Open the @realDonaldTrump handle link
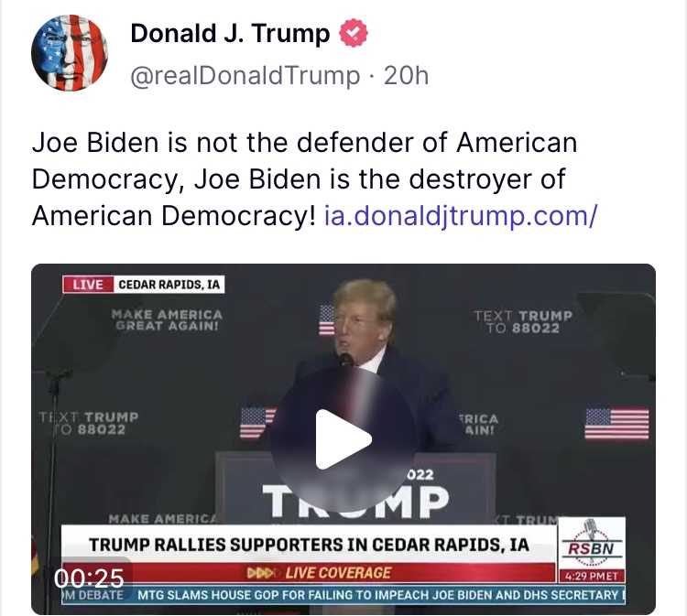Screen dimensions: 687x616 (245, 76)
